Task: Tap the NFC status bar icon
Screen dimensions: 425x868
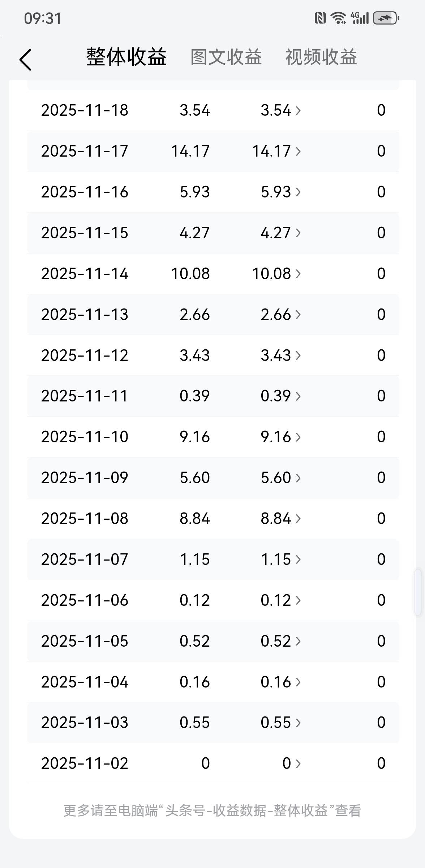Action: [320, 18]
